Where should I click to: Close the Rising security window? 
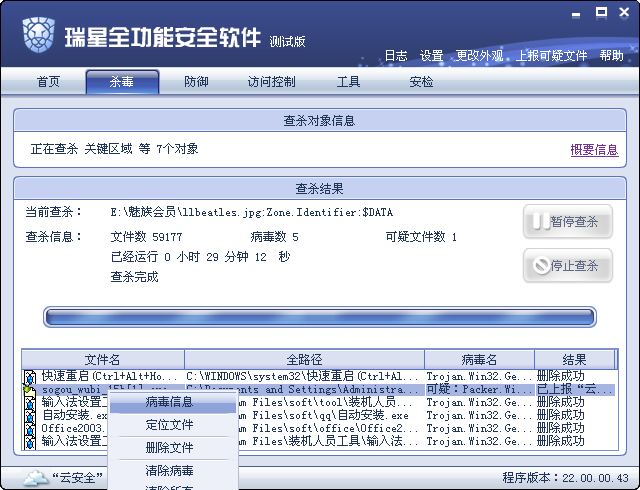(x=624, y=13)
